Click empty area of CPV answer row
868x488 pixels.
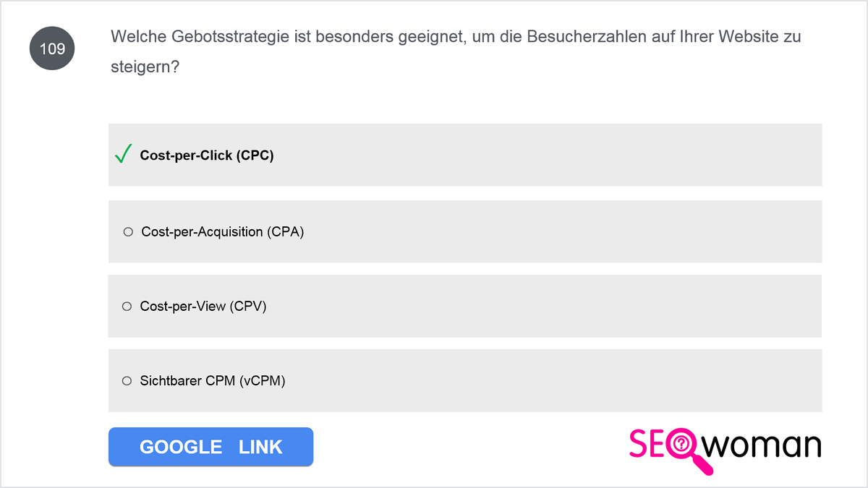click(x=542, y=306)
